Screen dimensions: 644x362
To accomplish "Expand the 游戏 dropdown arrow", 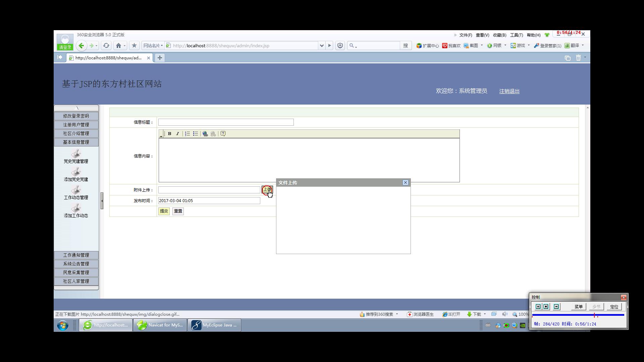I will (x=529, y=45).
